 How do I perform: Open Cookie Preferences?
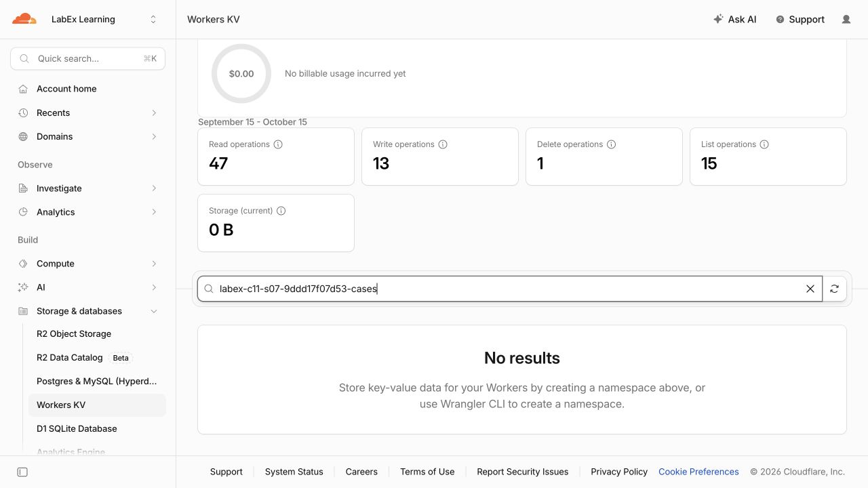[698, 472]
